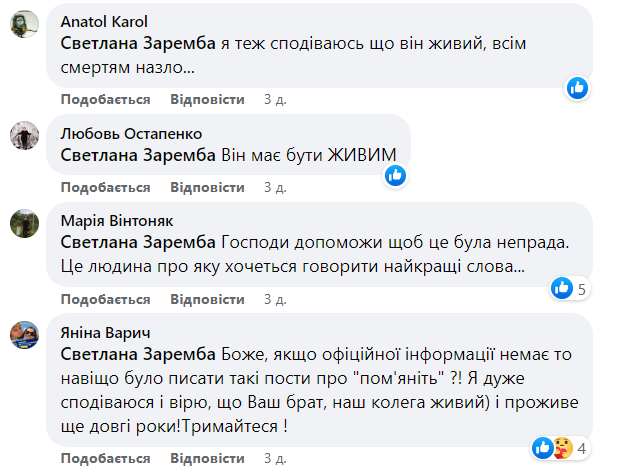The image size is (622, 472).
Task: Reply to Марія Вінтоняк's comment
Action: point(207,299)
